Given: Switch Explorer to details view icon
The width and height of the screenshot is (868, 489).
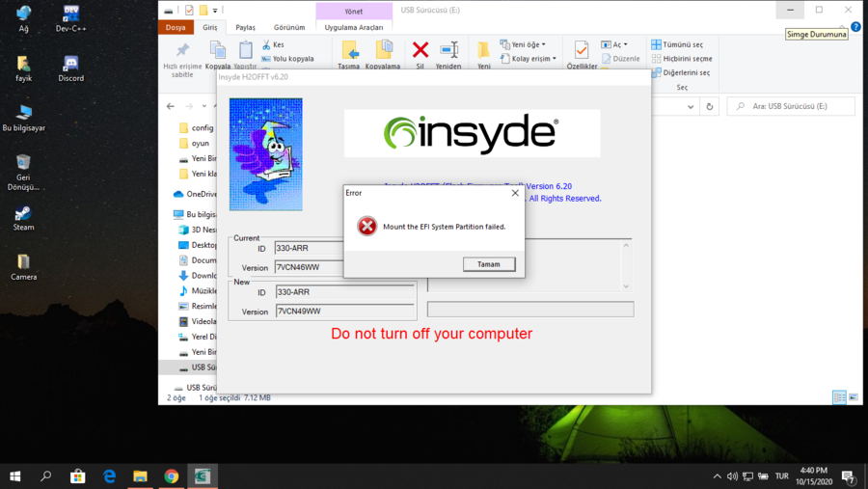Looking at the screenshot, I should point(839,397).
